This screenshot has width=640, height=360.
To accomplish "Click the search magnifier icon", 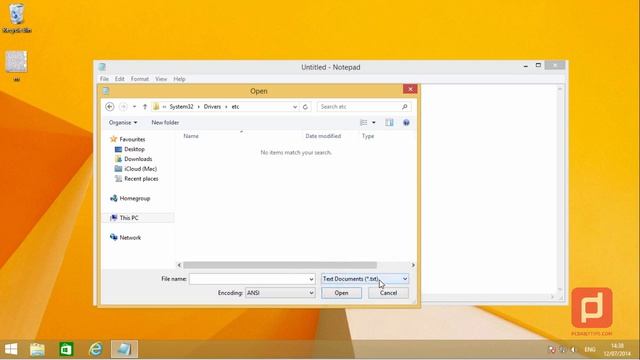I will 404,107.
